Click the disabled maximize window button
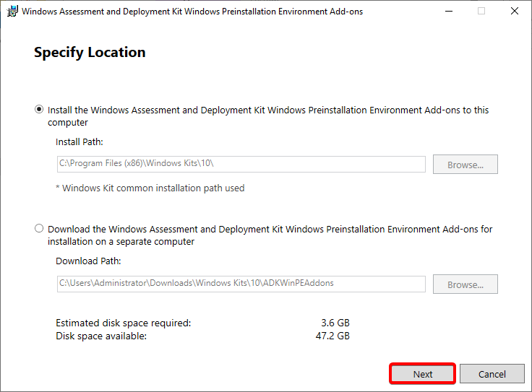The image size is (532, 392). [x=481, y=11]
